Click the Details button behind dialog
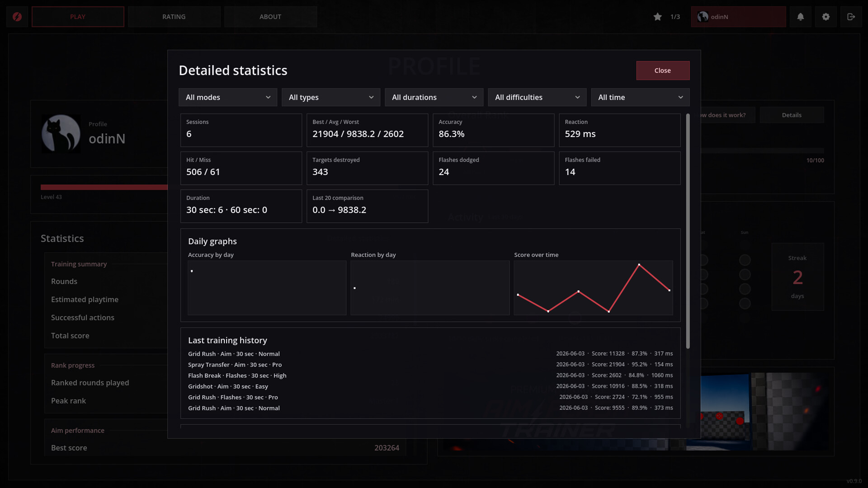 (x=792, y=115)
